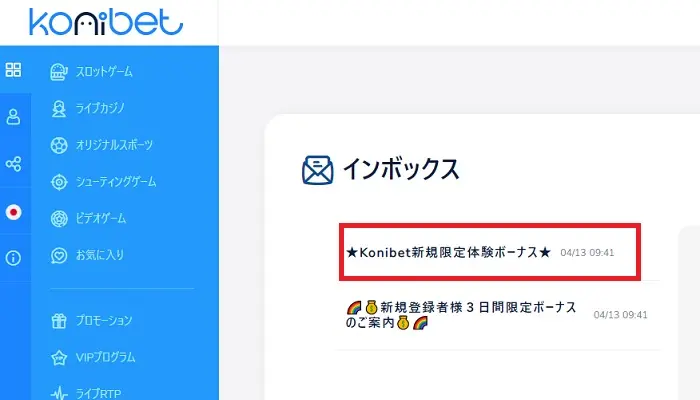Screen dimensions: 700x400
Task: Click the gift box promotion icon
Action: tap(59, 321)
